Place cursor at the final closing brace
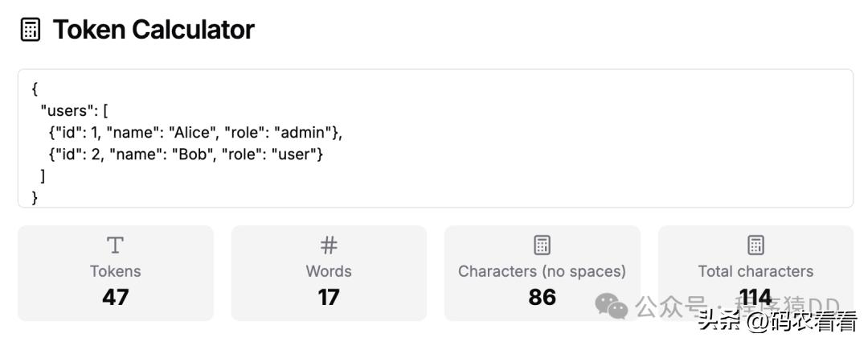The width and height of the screenshot is (868, 342). (35, 197)
